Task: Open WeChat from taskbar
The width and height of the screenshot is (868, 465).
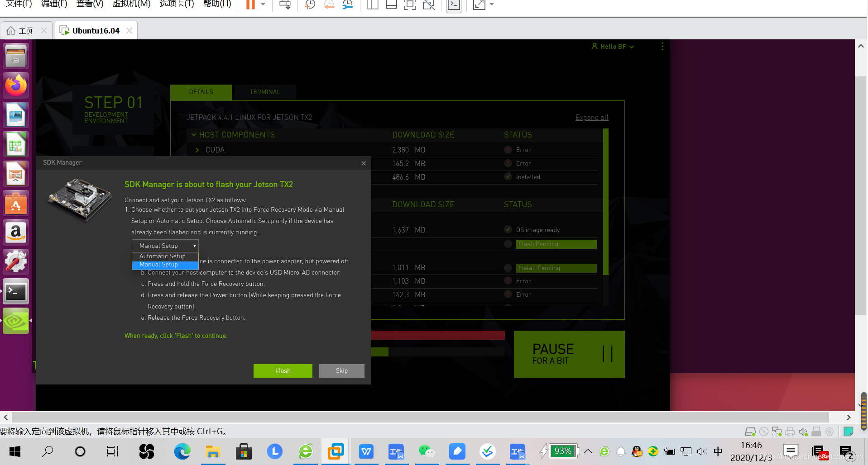Action: click(427, 451)
